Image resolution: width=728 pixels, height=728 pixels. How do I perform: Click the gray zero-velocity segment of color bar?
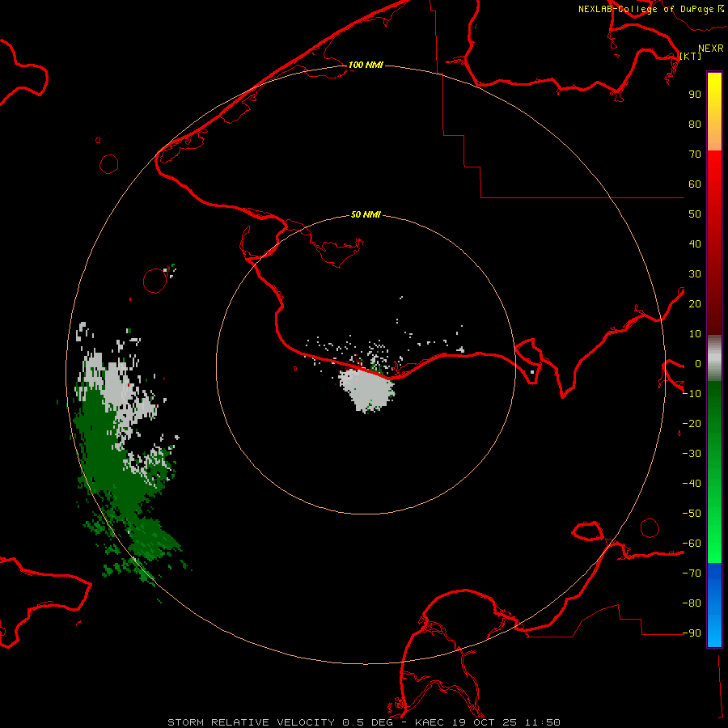pyautogui.click(x=714, y=358)
